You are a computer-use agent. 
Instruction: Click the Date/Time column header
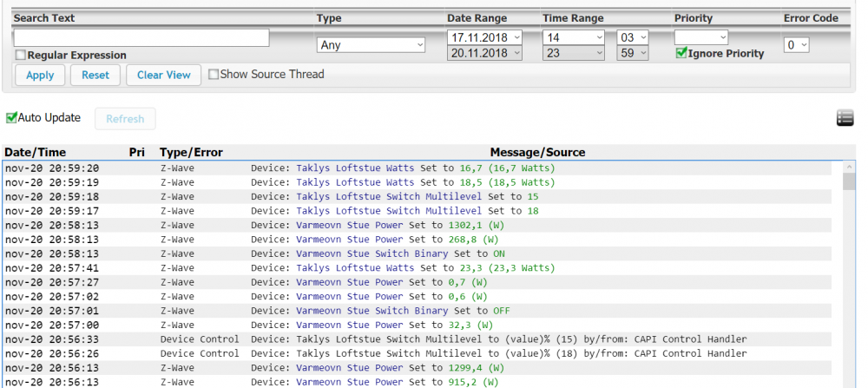point(35,152)
